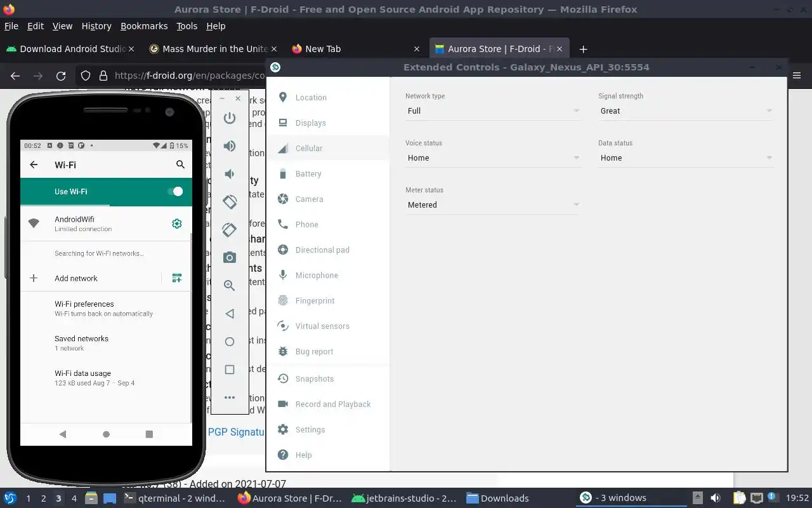This screenshot has width=812, height=508.
Task: Tap the Wi-Fi preferences item
Action: (x=106, y=309)
